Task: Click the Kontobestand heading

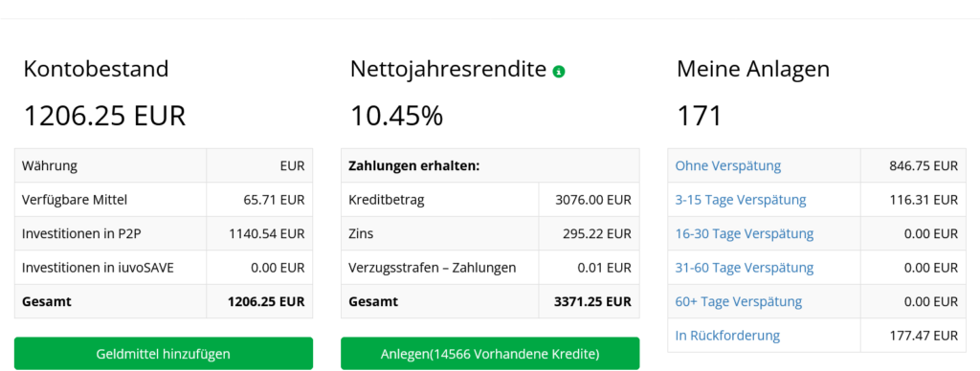Action: [97, 69]
